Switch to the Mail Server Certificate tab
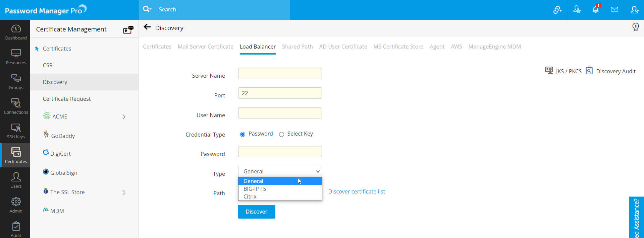Image resolution: width=644 pixels, height=238 pixels. 205,47
